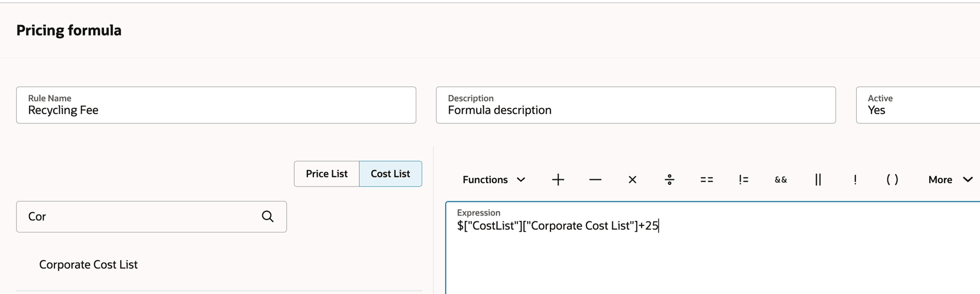The width and height of the screenshot is (980, 294).
Task: Insert the logical NOT exclamation operator
Action: (855, 180)
